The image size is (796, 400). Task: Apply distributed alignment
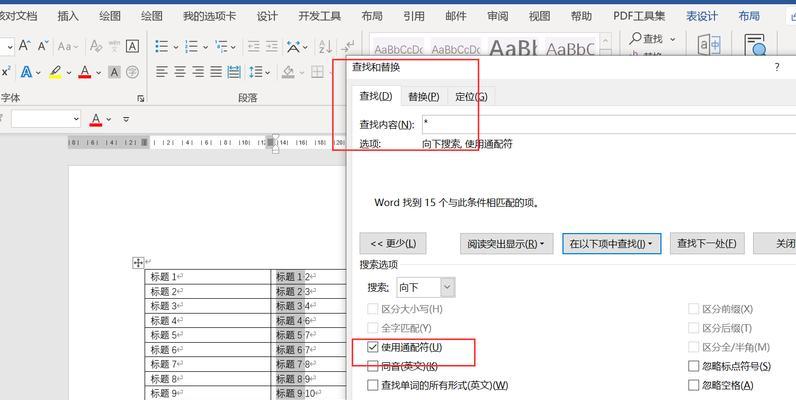pyautogui.click(x=234, y=72)
